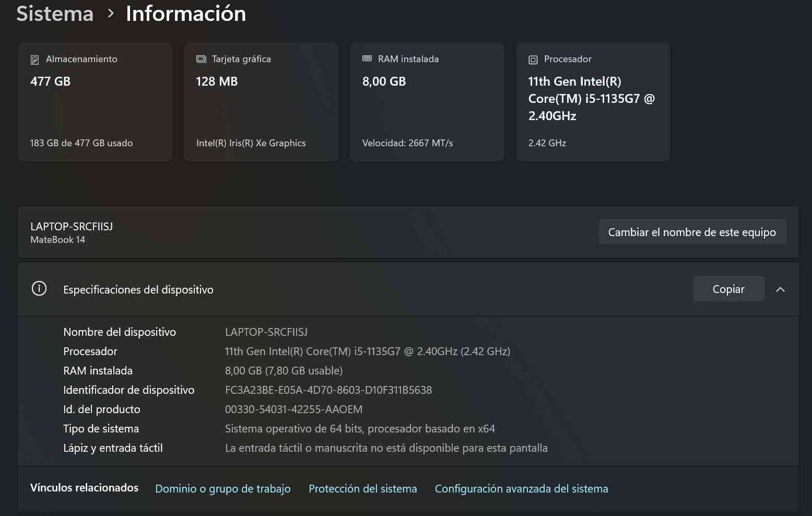Open Configuración avanzada del sistema
Screen dimensions: 812x516
[x=521, y=488]
